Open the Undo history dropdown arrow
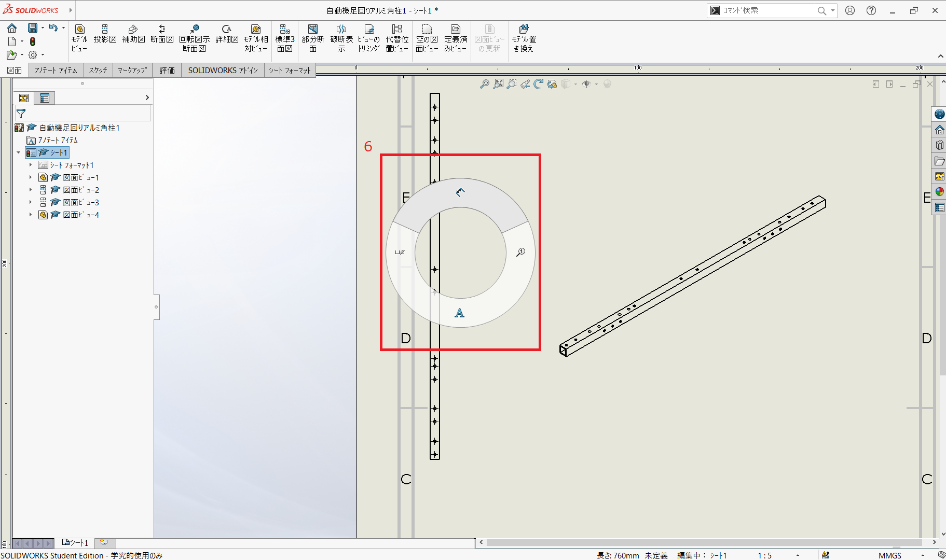Screen dimensions: 946x560 coord(63,28)
